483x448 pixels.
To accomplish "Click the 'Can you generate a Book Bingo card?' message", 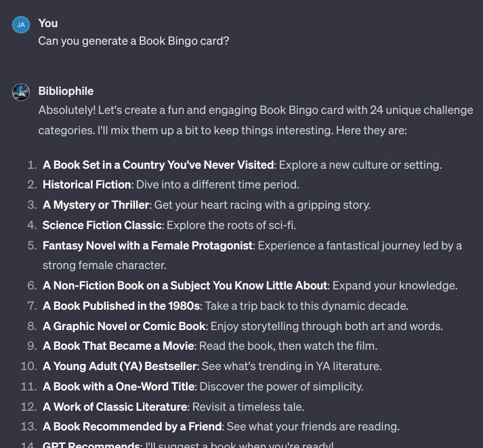I will (133, 41).
